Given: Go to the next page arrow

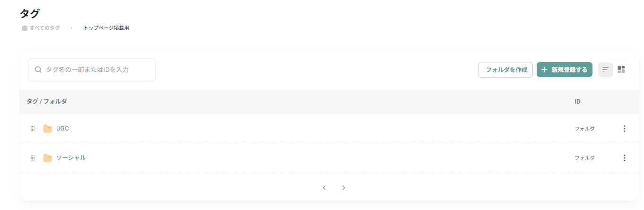Looking at the screenshot, I should [x=344, y=188].
